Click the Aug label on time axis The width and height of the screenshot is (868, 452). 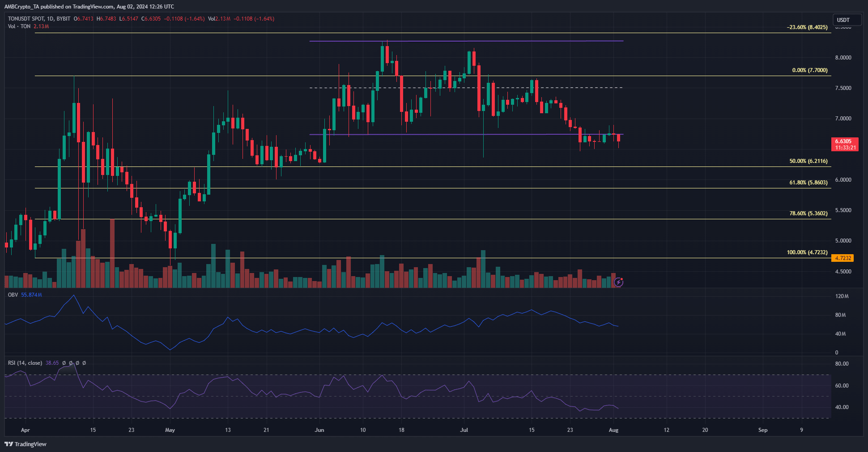(x=614, y=430)
